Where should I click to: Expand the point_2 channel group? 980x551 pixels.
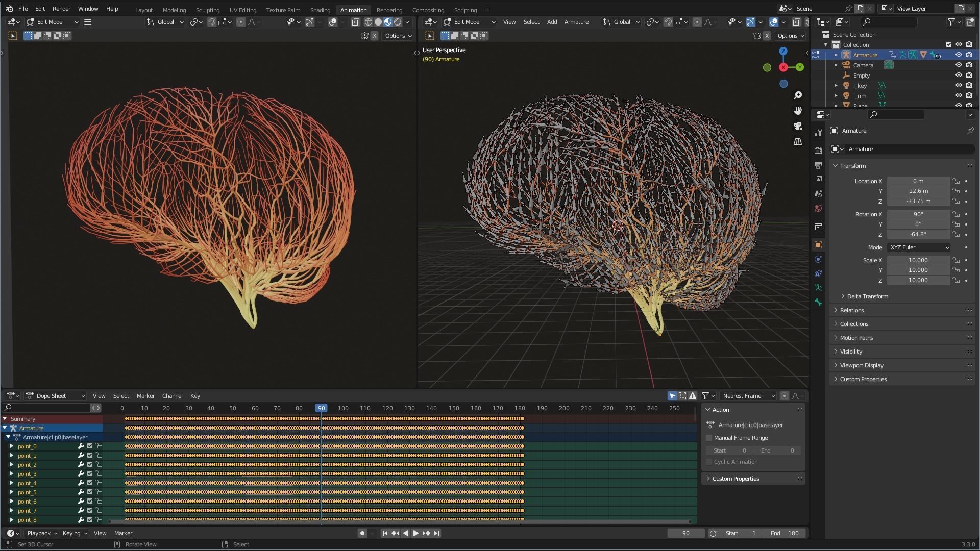(x=12, y=465)
